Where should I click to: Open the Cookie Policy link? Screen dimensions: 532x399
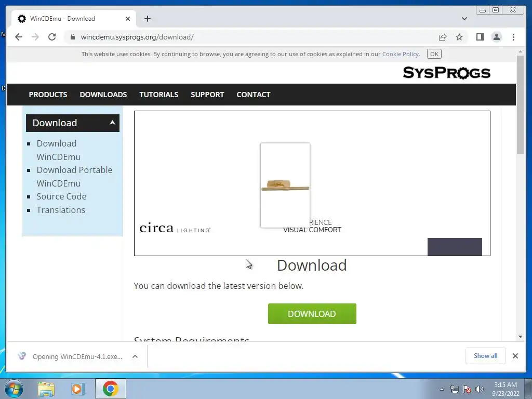tap(401, 54)
